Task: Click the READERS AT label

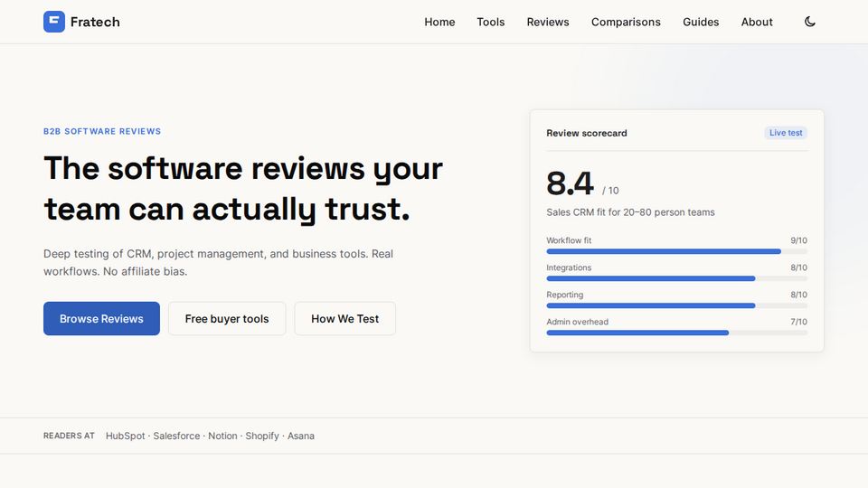Action: click(70, 436)
